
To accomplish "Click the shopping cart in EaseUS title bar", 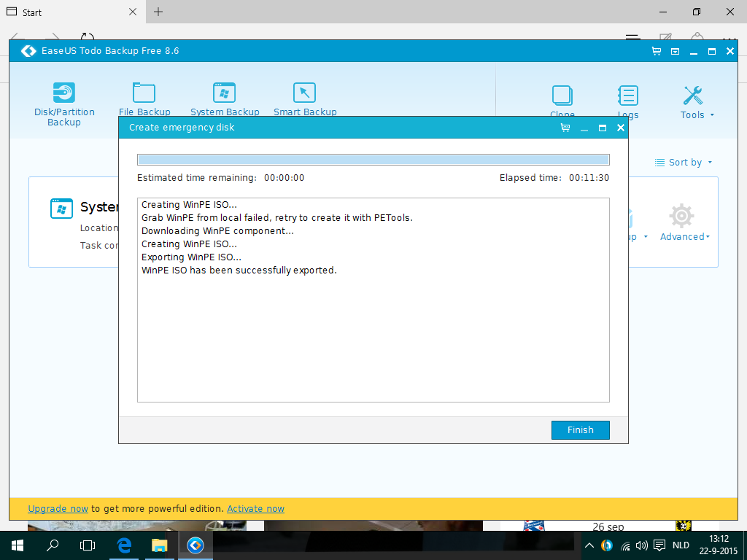I will (657, 51).
